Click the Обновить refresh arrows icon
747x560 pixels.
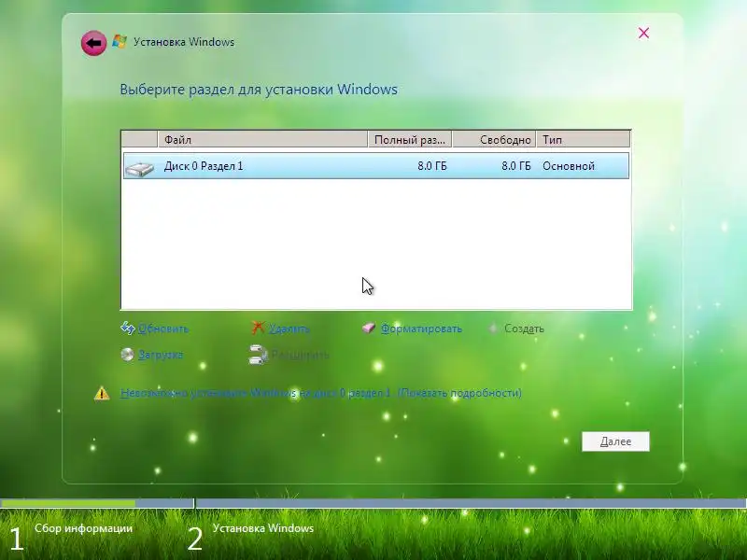pyautogui.click(x=127, y=328)
